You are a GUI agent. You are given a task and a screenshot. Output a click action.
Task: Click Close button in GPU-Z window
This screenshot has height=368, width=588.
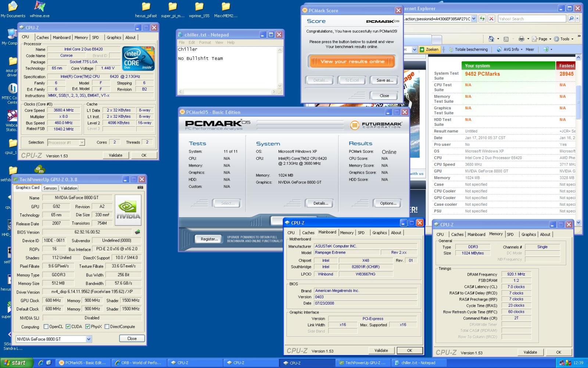click(132, 339)
